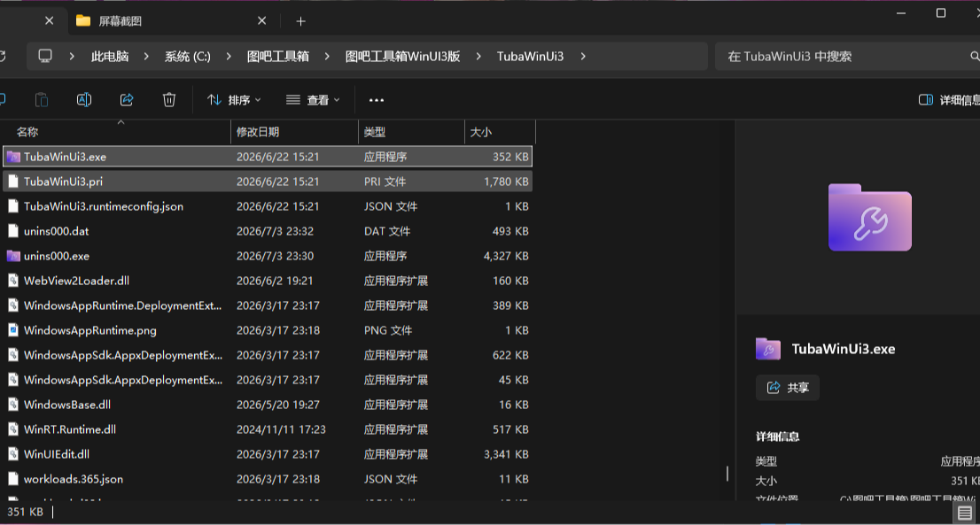The height and width of the screenshot is (525, 980).
Task: Select WindowsBase.dll file
Action: click(268, 405)
